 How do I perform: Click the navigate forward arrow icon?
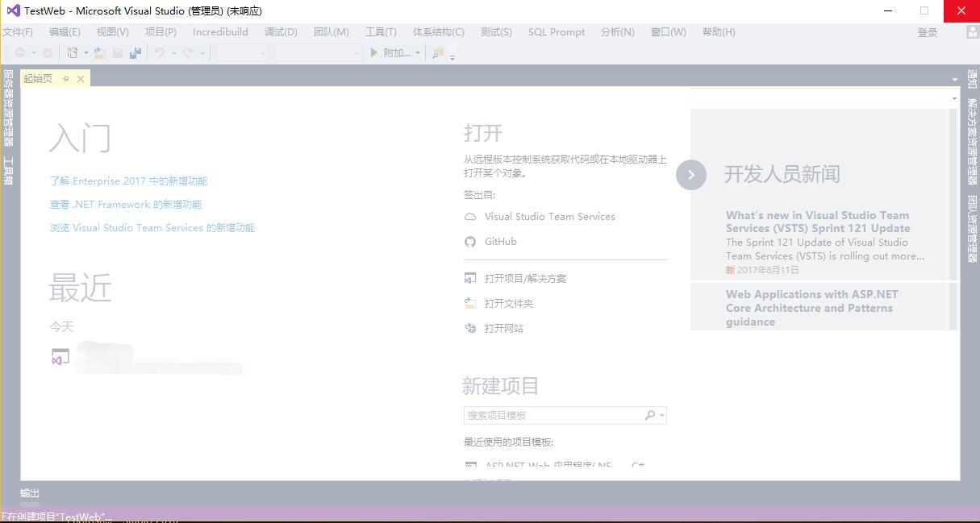48,53
